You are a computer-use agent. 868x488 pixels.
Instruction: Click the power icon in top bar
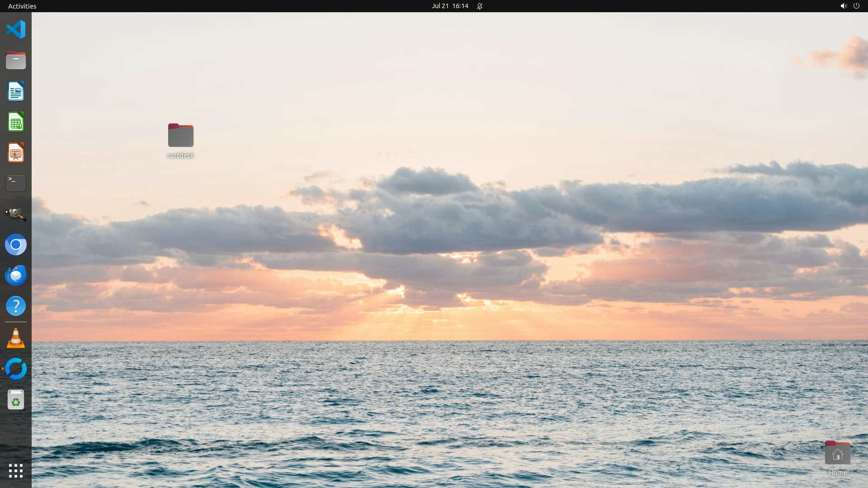point(856,6)
